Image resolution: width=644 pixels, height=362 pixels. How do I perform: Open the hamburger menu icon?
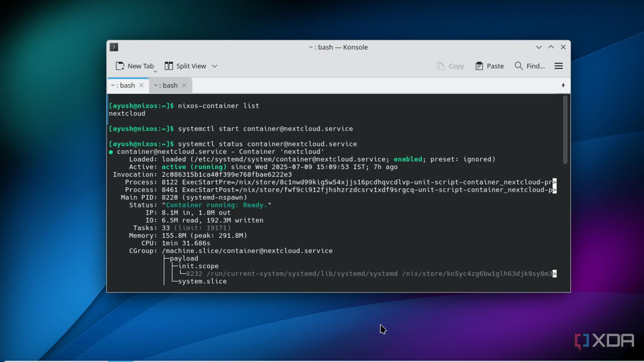(x=559, y=66)
